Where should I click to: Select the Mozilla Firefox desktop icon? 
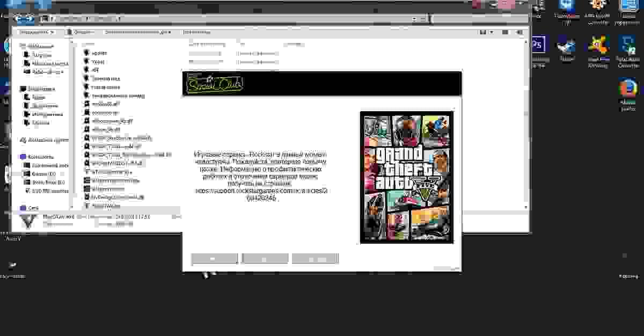click(627, 88)
